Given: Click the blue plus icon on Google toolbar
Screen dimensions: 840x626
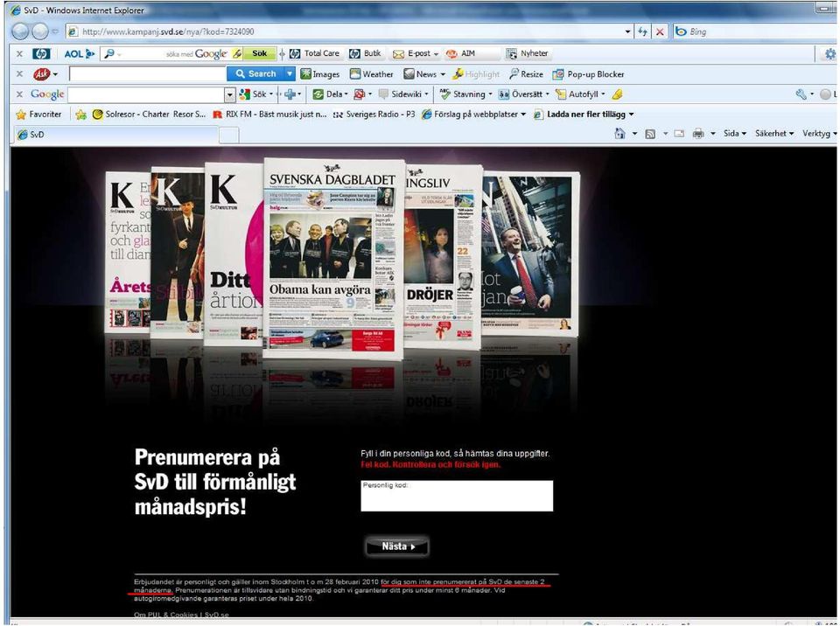Looking at the screenshot, I should [x=290, y=94].
